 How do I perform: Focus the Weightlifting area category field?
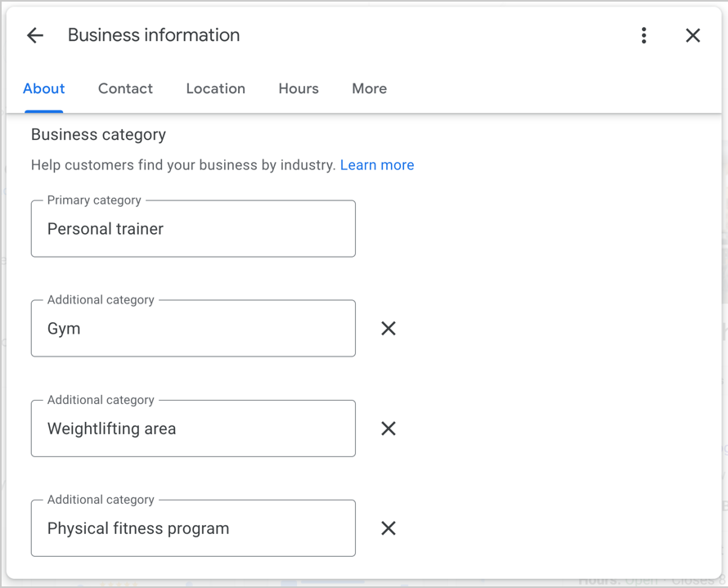pyautogui.click(x=193, y=429)
